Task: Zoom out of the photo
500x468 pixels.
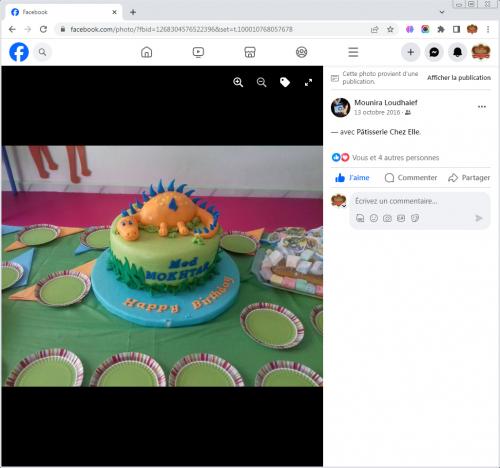Action: (x=262, y=82)
